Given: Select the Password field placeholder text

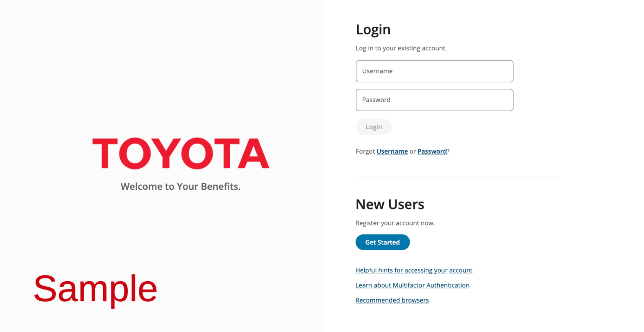Looking at the screenshot, I should tap(376, 99).
